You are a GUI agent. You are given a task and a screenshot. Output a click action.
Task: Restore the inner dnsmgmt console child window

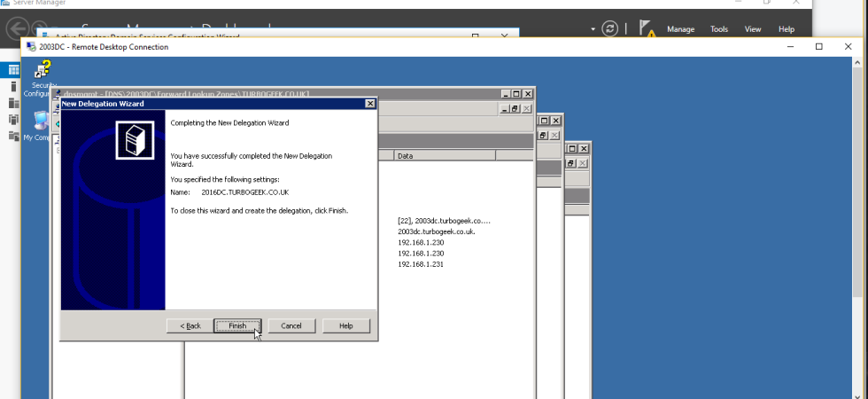click(515, 109)
